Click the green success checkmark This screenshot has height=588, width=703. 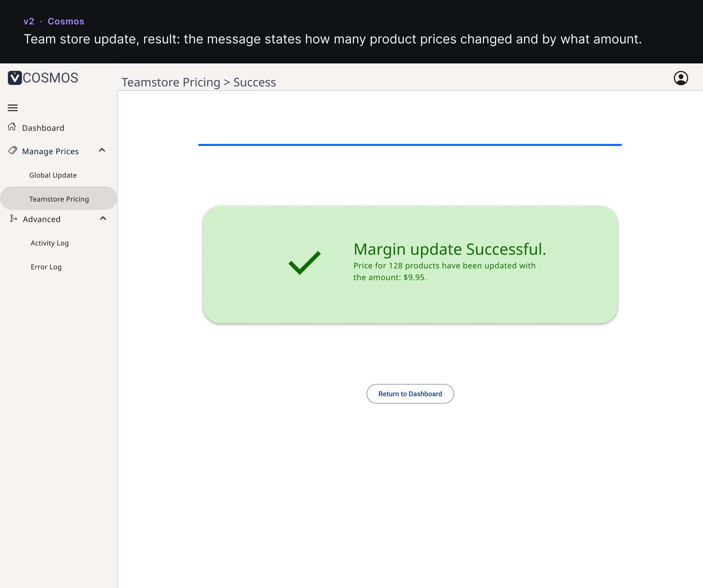click(x=305, y=263)
